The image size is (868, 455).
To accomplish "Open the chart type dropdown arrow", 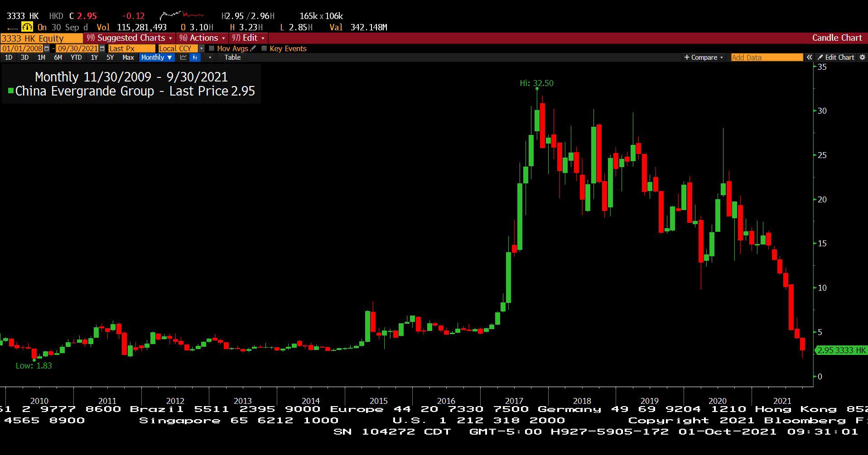I will click(x=210, y=57).
